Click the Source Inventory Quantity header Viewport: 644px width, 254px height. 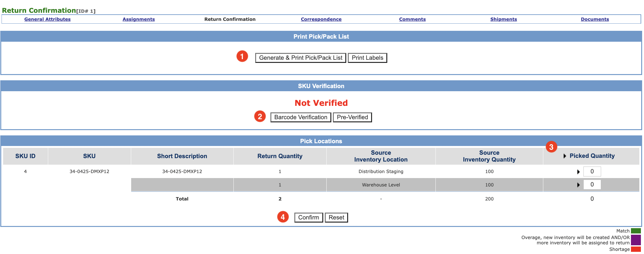coord(489,156)
